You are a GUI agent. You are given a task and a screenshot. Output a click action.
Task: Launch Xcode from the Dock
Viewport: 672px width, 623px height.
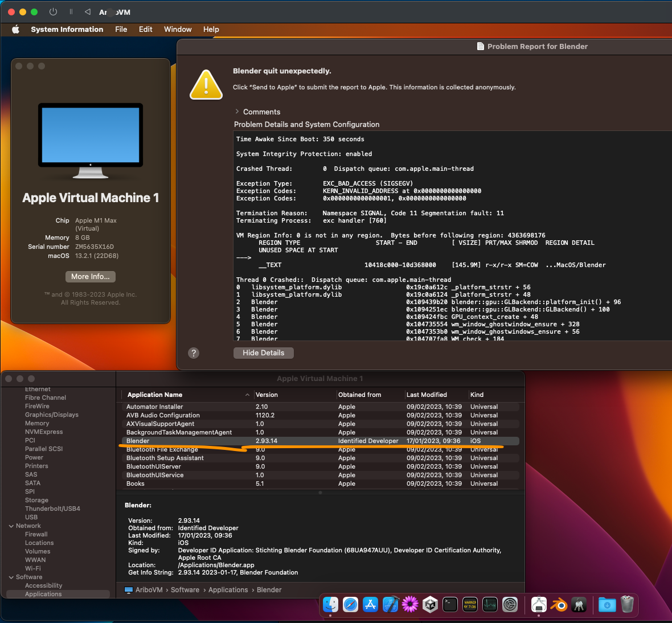[x=390, y=605]
